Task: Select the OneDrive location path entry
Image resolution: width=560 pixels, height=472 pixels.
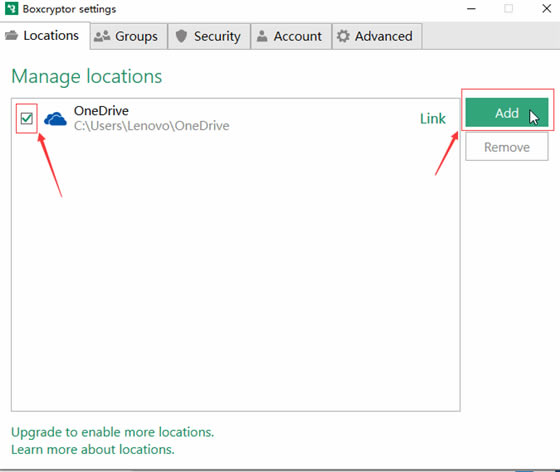Action: 236,119
